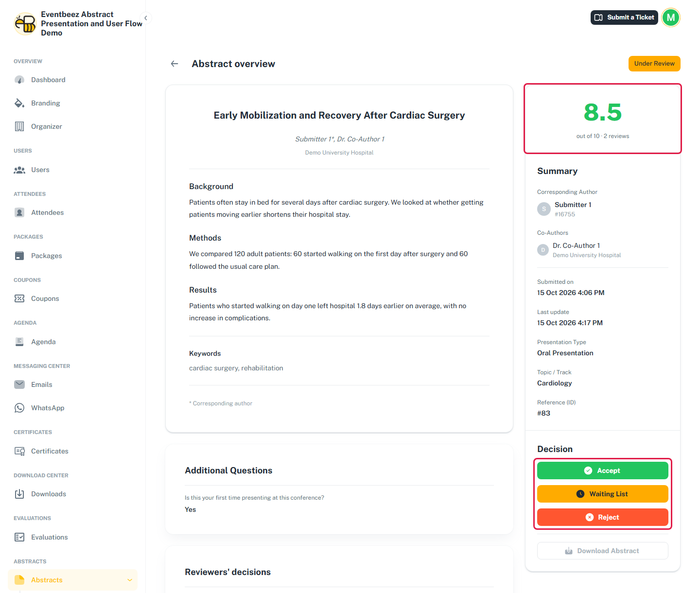Click the keywords 'cardiac surgery, rehabilitation'
700x593 pixels.
click(x=236, y=368)
